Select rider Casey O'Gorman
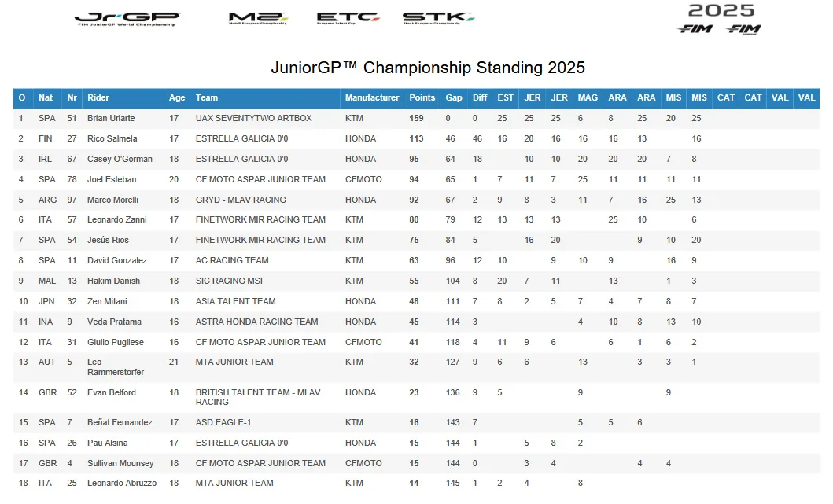Image resolution: width=833 pixels, height=504 pixels. (120, 160)
